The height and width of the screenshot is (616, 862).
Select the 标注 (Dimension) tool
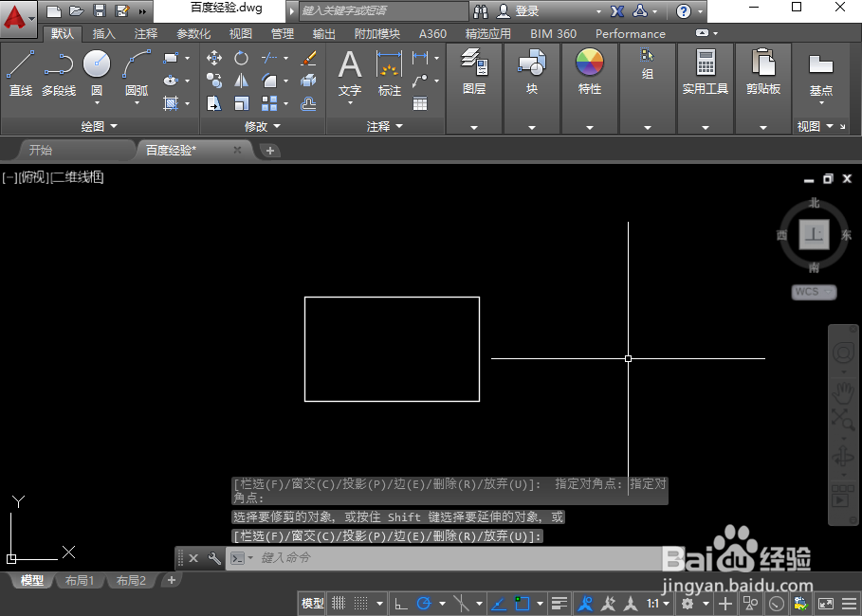click(389, 73)
